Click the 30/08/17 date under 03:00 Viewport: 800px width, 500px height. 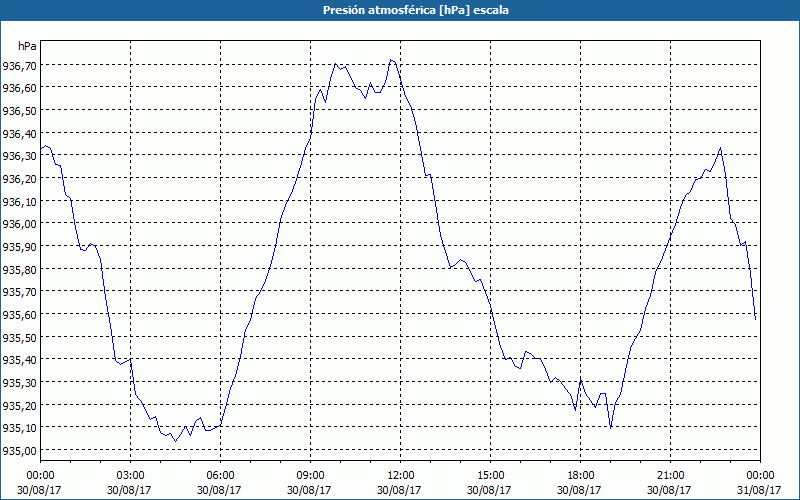[130, 490]
